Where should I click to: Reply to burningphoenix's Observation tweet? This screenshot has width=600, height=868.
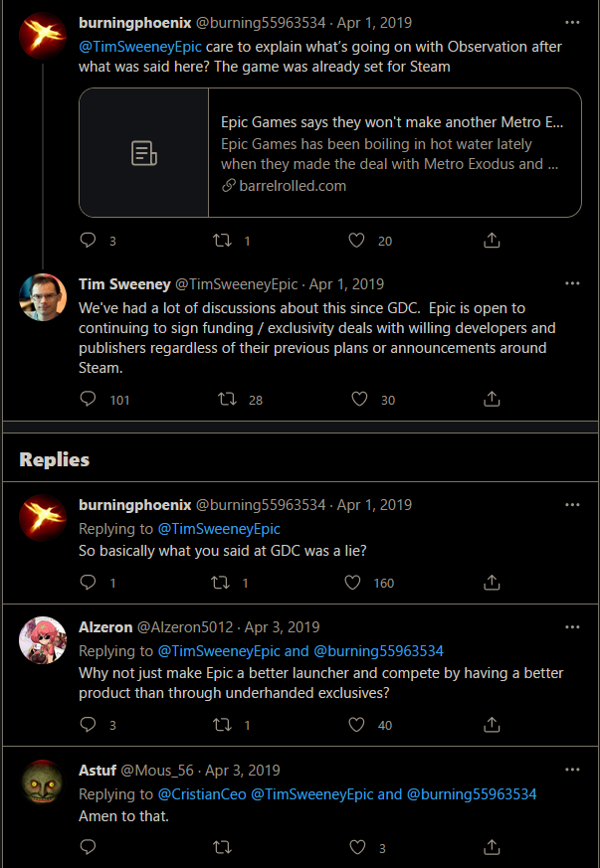point(88,240)
